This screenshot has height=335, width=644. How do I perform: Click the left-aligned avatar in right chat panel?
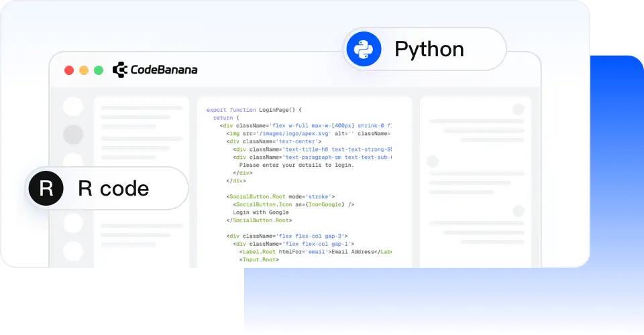point(433,161)
